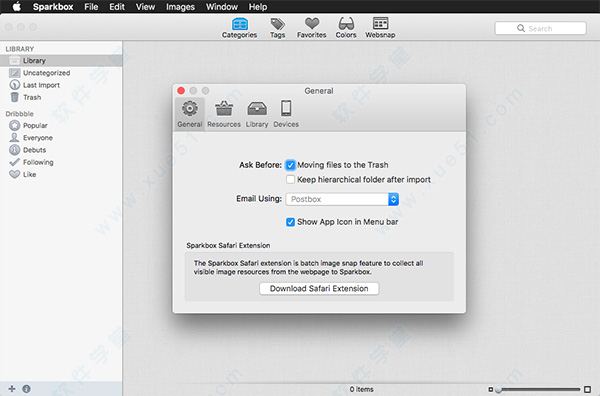600x396 pixels.
Task: Open Last Import in sidebar
Action: [61, 85]
